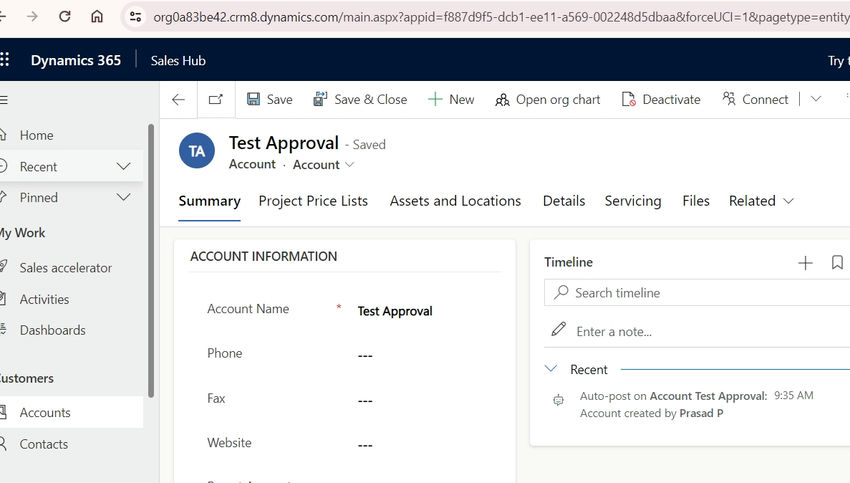The height and width of the screenshot is (483, 850).
Task: Expand the Recent list in sidebar
Action: click(124, 166)
